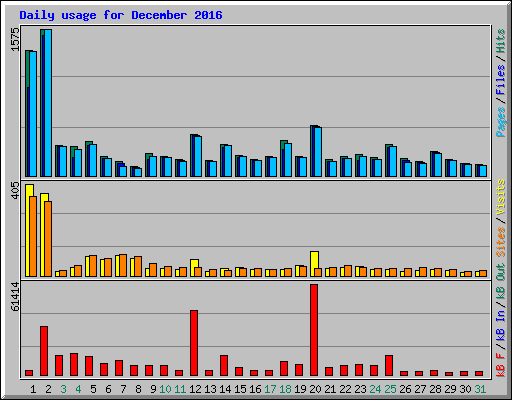Click day 23 on the x-axis
The width and height of the screenshot is (512, 400).
click(x=360, y=389)
